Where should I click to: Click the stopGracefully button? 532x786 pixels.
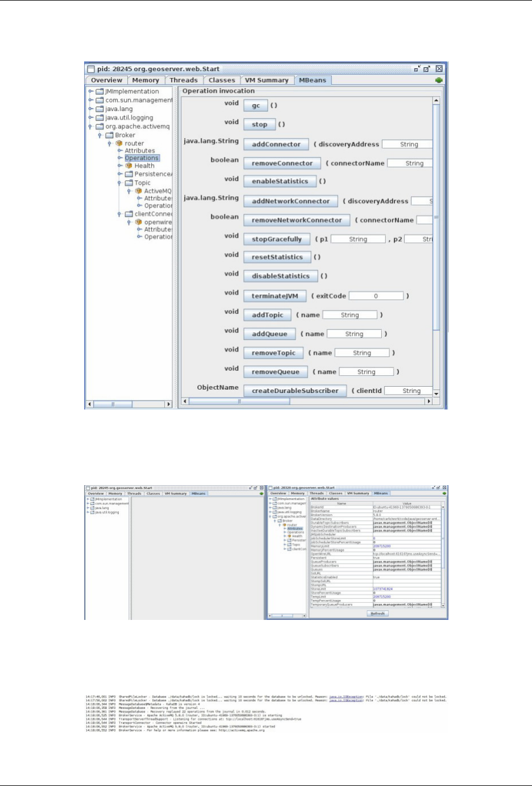[x=277, y=239]
